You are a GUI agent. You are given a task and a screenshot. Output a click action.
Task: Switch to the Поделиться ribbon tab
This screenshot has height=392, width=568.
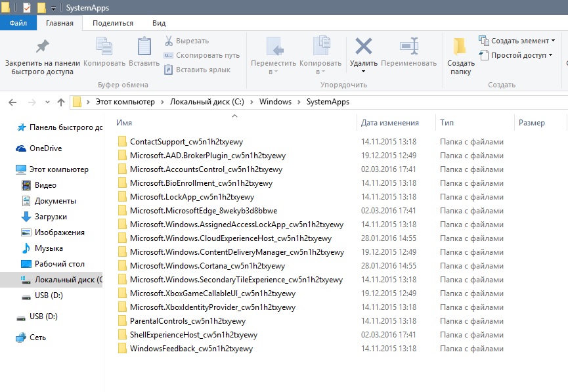coord(113,23)
